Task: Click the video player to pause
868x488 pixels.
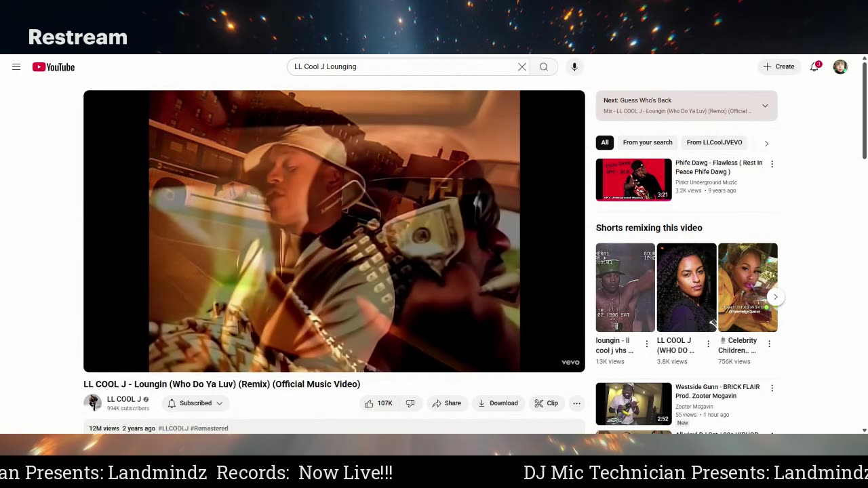Action: click(x=334, y=231)
